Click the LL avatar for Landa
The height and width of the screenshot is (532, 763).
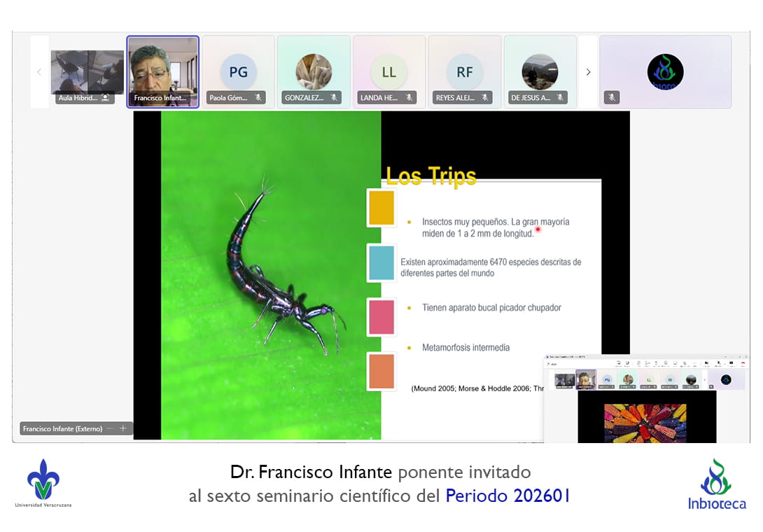(388, 71)
